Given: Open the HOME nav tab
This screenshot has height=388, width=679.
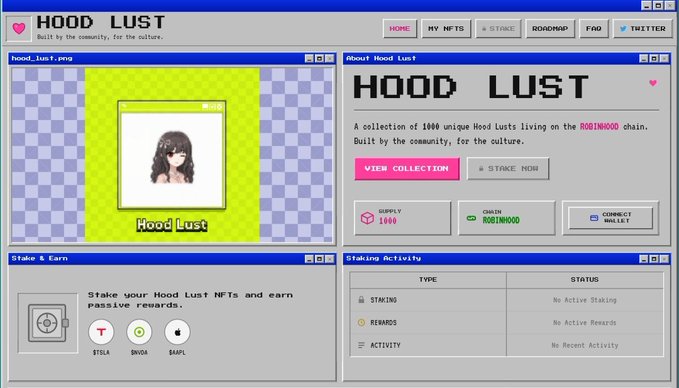Looking at the screenshot, I should [x=400, y=29].
